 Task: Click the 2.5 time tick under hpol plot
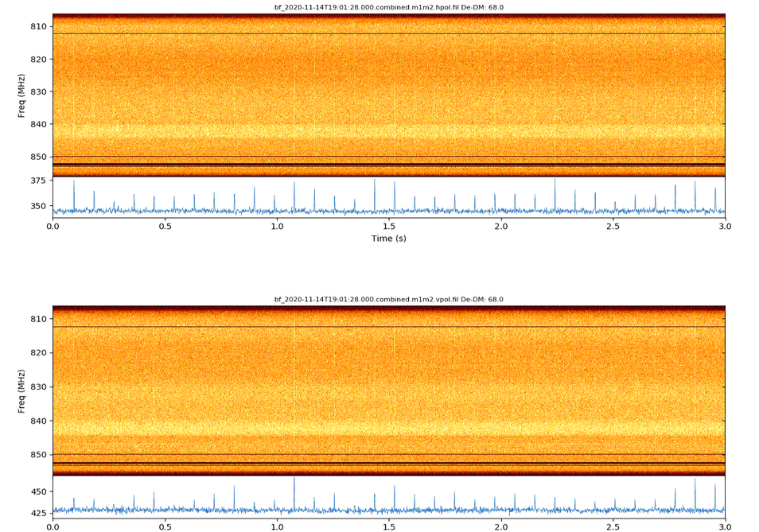[x=613, y=227]
